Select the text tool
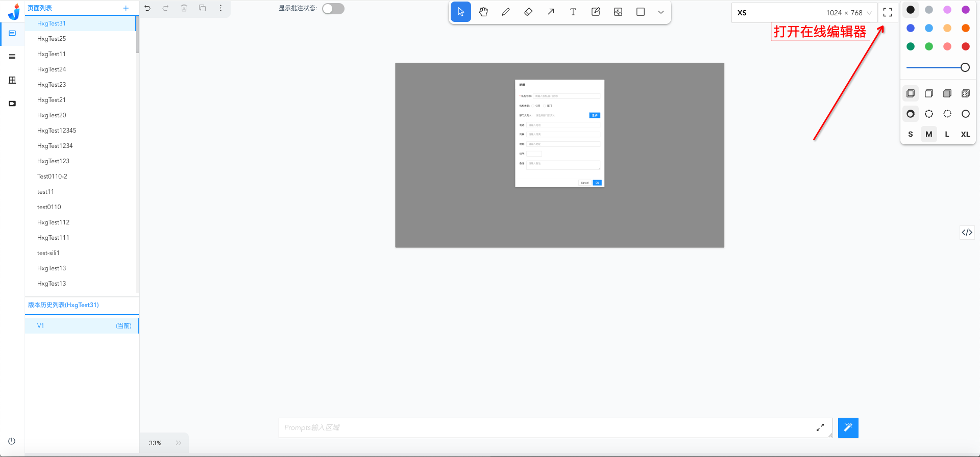980x457 pixels. [x=573, y=12]
